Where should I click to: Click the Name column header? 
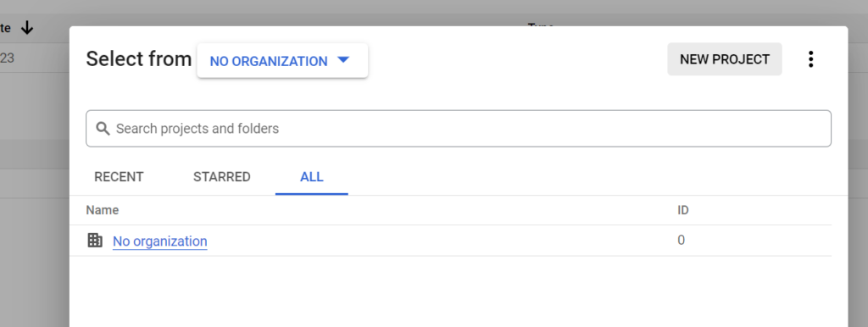[103, 210]
